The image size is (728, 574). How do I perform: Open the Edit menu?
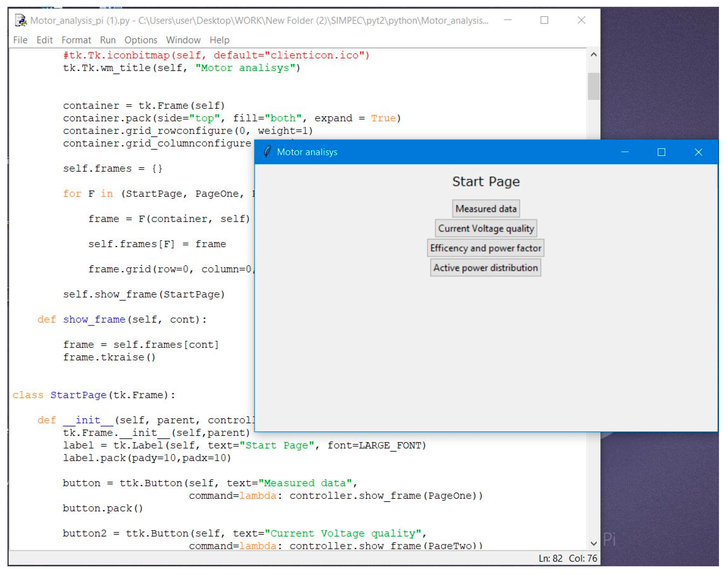pos(44,40)
